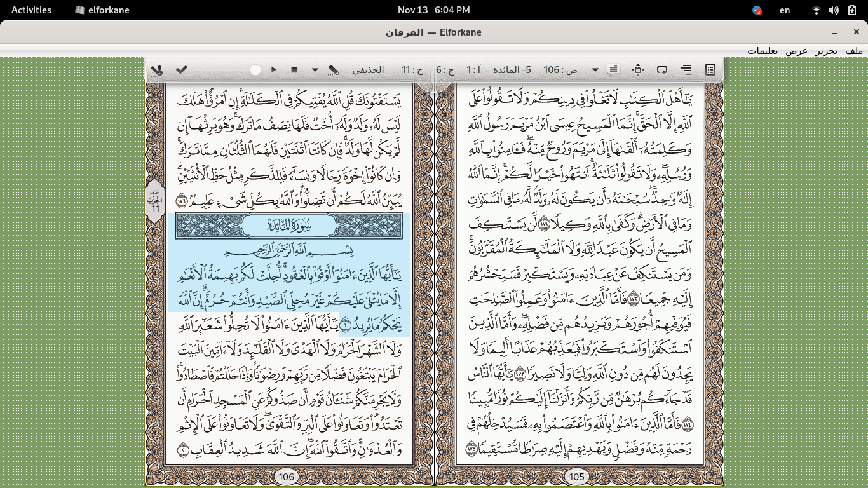Click the page field showing ص: 106
Image resolution: width=868 pixels, height=488 pixels.
(560, 70)
